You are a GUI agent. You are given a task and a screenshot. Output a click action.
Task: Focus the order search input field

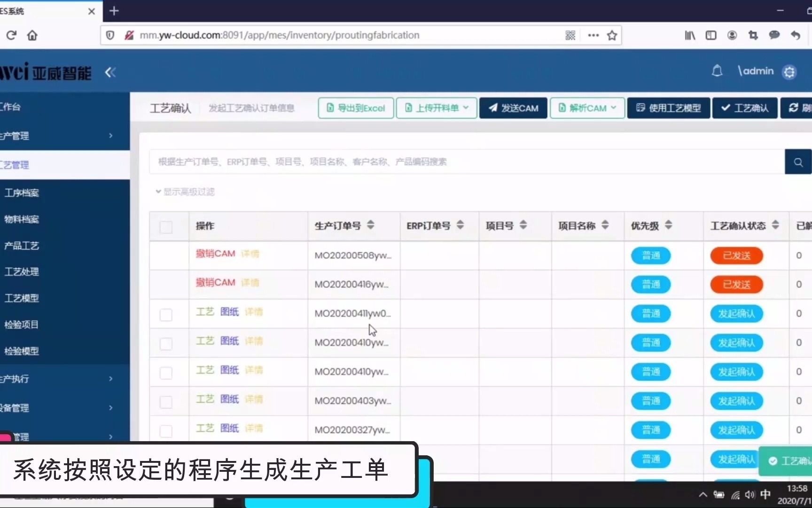tap(467, 162)
